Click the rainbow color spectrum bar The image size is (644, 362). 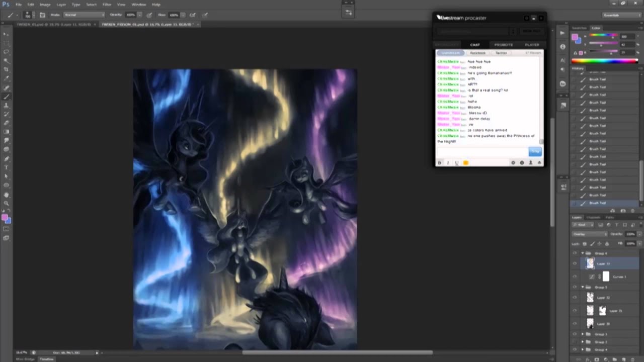[x=604, y=61]
